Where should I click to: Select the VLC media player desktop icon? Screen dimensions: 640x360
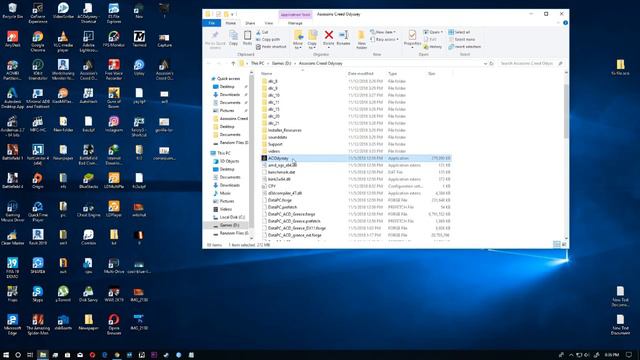(x=63, y=42)
